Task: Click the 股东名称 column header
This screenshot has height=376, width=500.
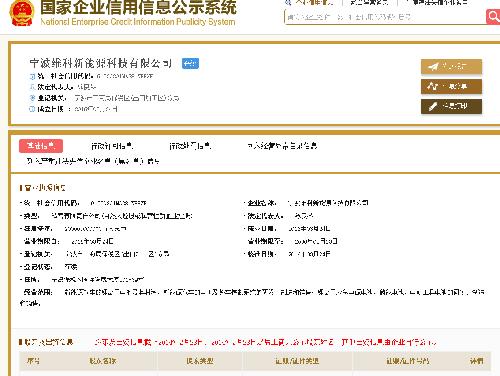Action: coord(103,361)
